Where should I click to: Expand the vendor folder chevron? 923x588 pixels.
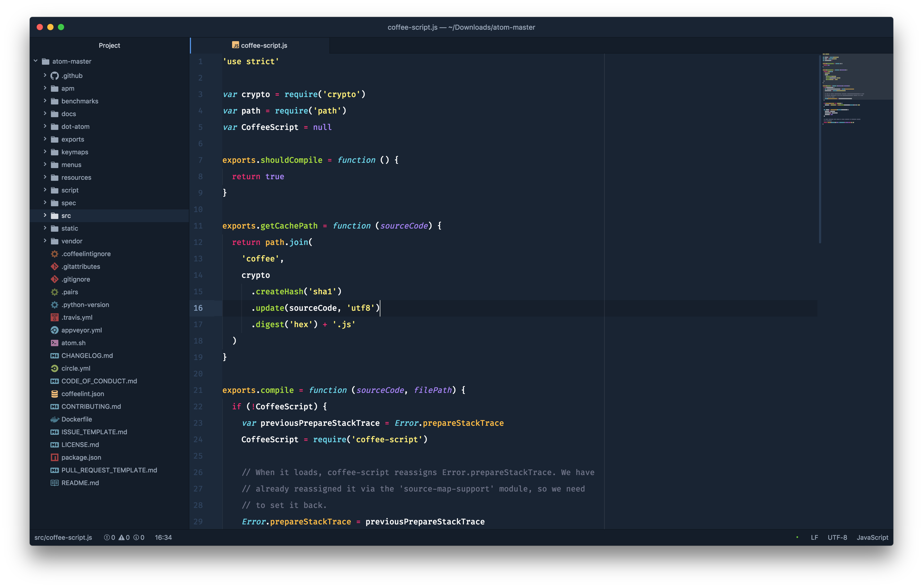pyautogui.click(x=45, y=241)
